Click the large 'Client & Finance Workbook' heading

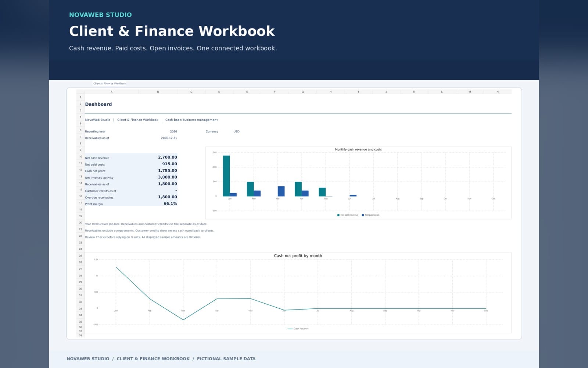point(172,31)
